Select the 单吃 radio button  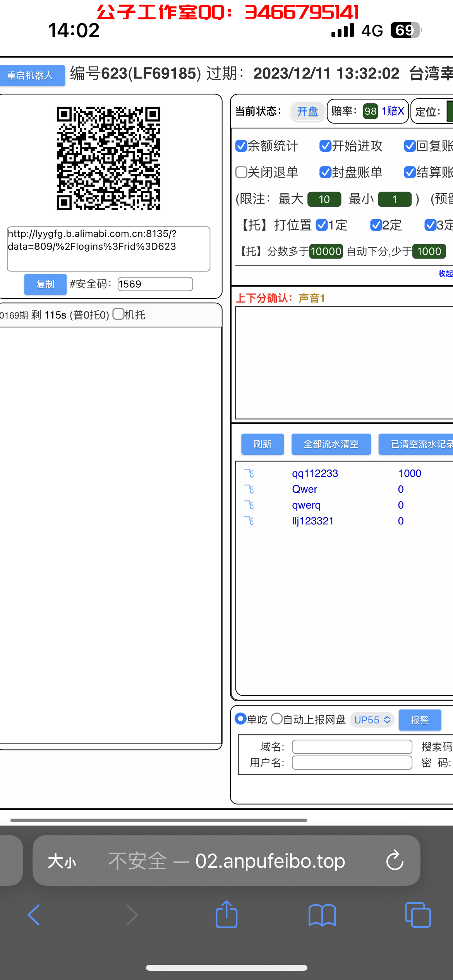click(x=240, y=719)
